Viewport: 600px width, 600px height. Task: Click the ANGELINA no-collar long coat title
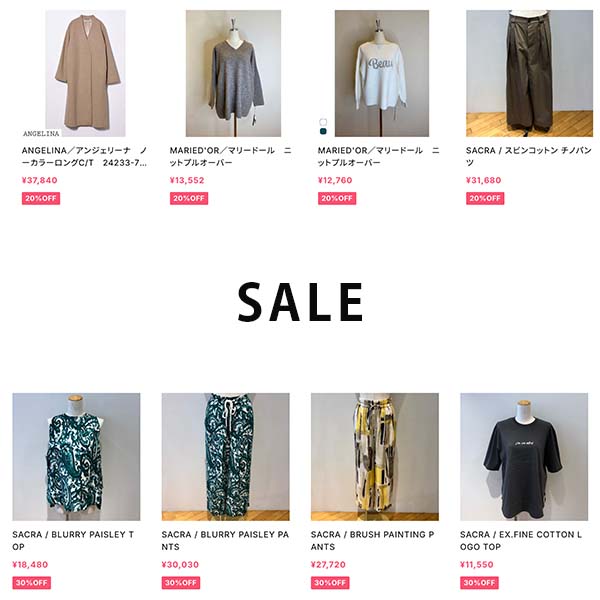(84, 157)
